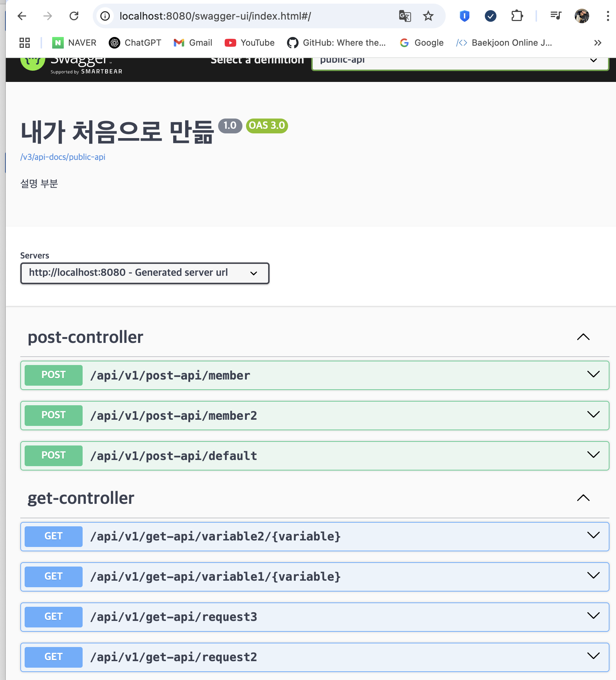
Task: Open the /v3/api-docs/public-api link
Action: pyautogui.click(x=63, y=157)
